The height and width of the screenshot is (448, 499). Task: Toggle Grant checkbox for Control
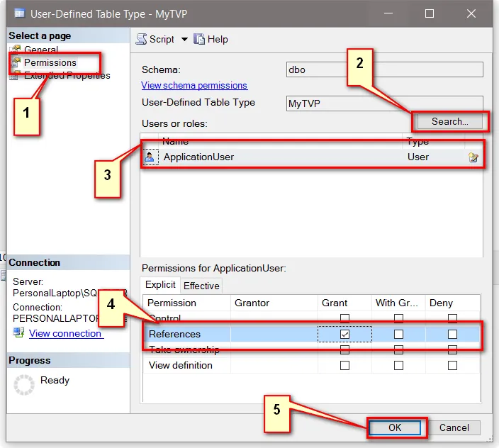344,318
